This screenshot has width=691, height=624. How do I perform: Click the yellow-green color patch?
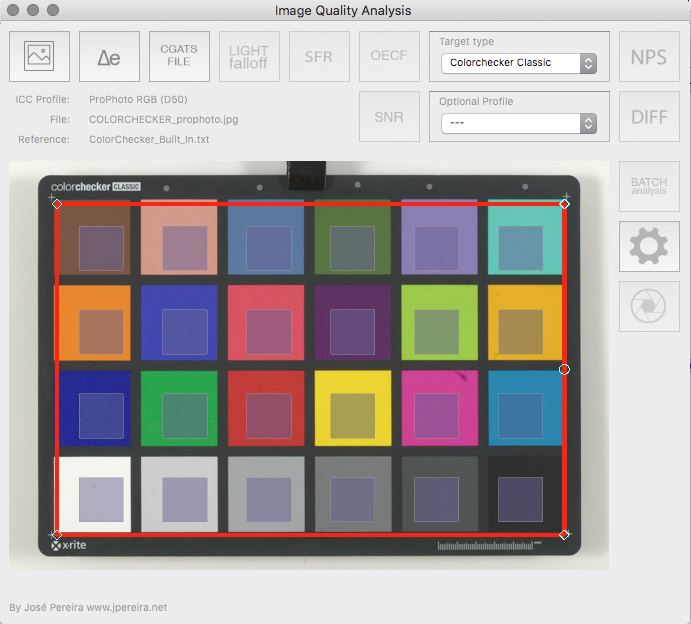(x=439, y=323)
